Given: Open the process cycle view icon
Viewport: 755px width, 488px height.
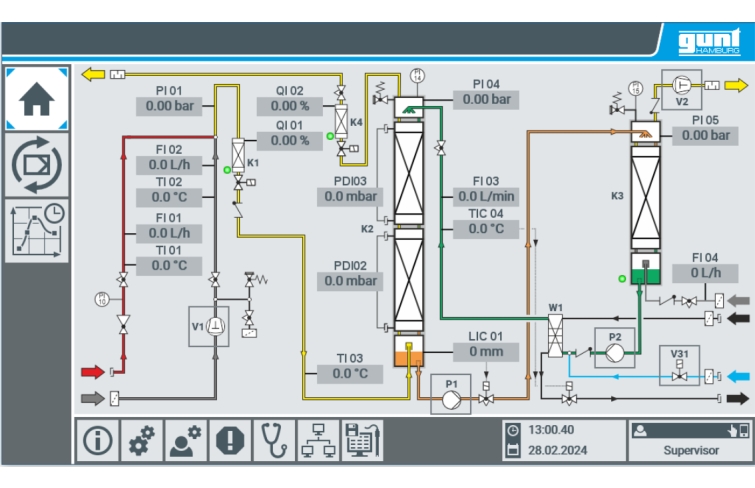Looking at the screenshot, I should click(x=37, y=165).
